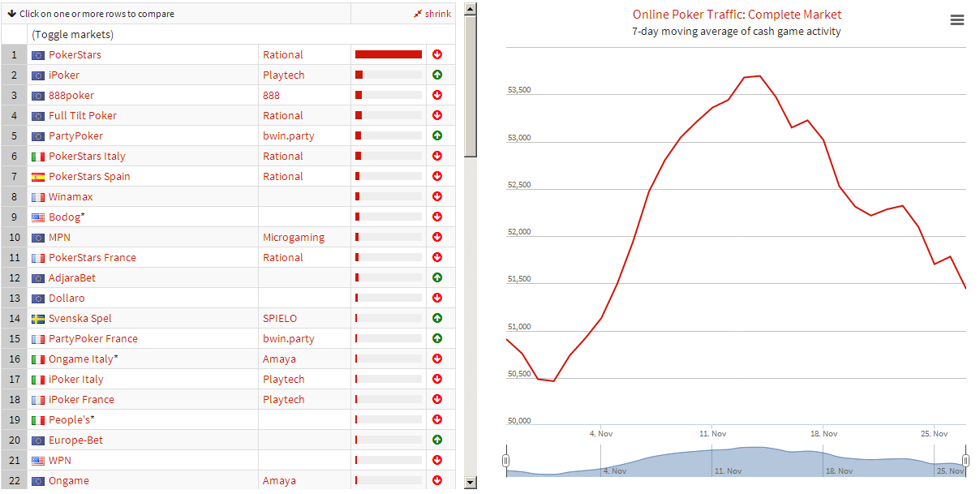Select row number 14 to compare
The width and height of the screenshot is (980, 494).
click(x=14, y=318)
